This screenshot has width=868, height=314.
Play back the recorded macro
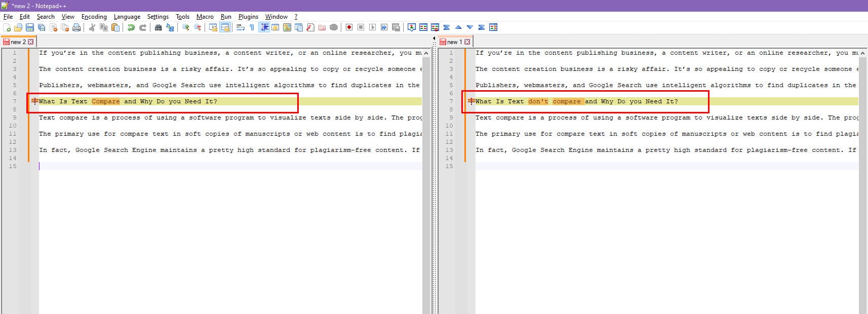click(372, 27)
